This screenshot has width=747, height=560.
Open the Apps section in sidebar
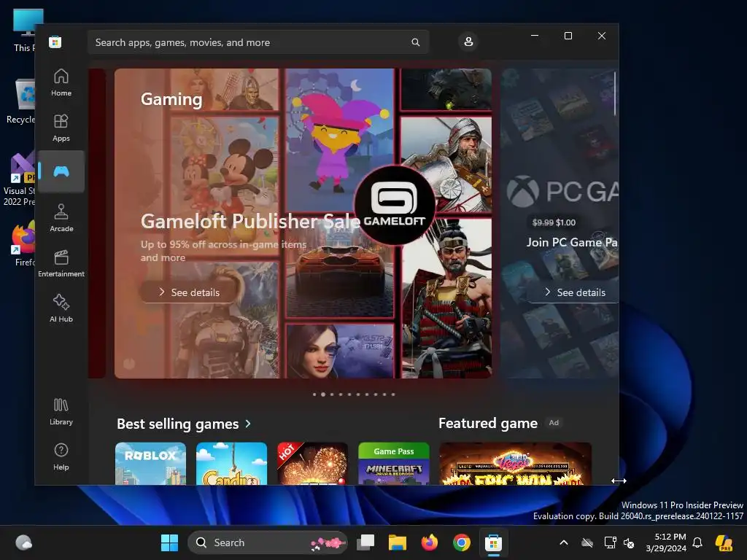pos(61,128)
